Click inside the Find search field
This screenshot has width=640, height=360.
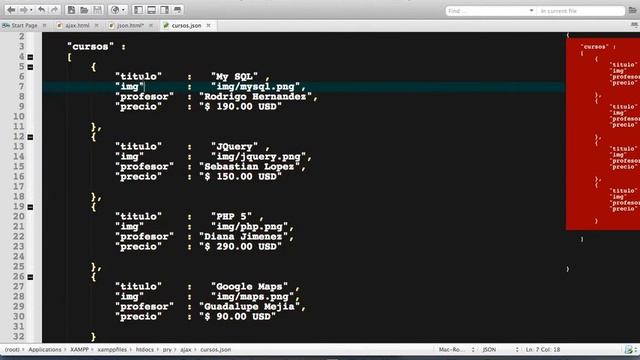click(487, 11)
